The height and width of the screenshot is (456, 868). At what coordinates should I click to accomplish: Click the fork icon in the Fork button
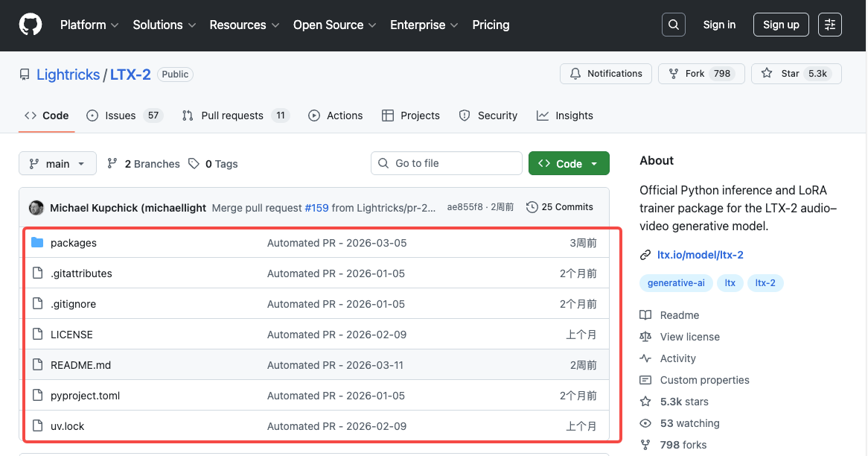[674, 74]
